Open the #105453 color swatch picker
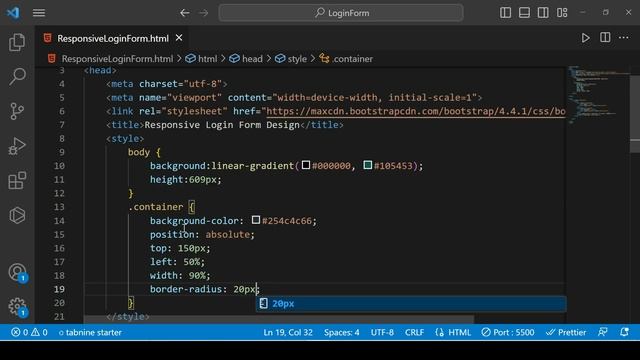 [368, 165]
